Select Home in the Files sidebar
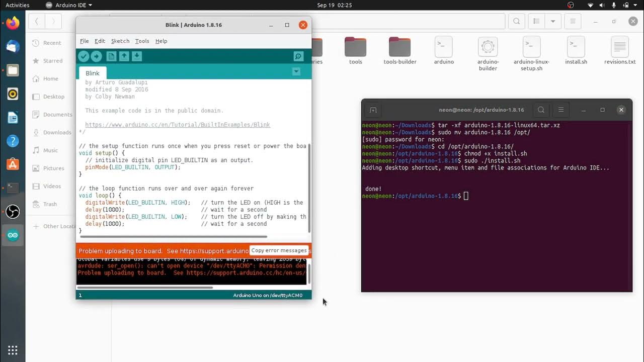The width and height of the screenshot is (644, 362). [x=50, y=79]
